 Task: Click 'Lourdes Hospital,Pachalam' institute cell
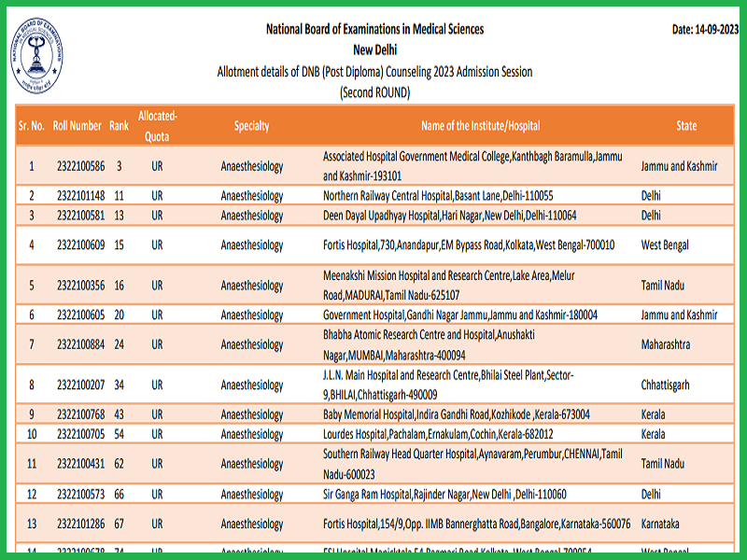438,434
